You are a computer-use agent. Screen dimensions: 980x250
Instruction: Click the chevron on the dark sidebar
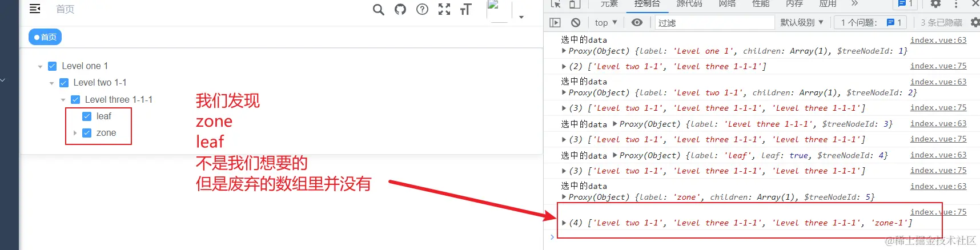pyautogui.click(x=3, y=80)
